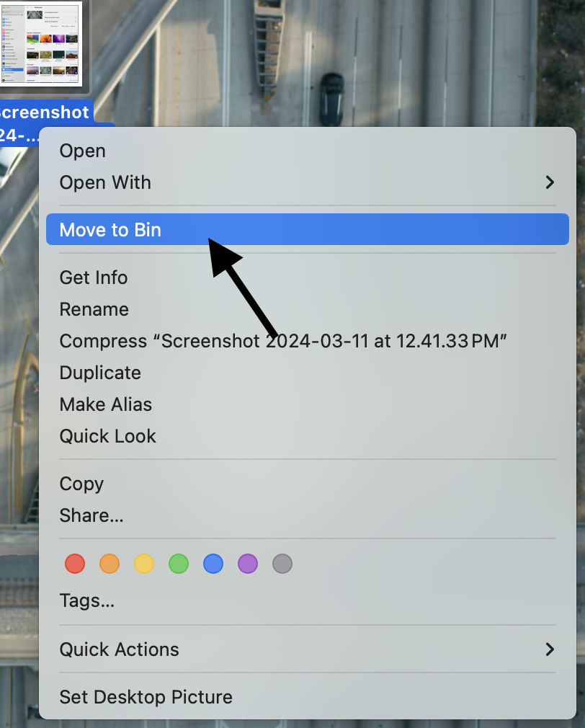Click Rename in the context menu
The height and width of the screenshot is (728, 585).
click(x=94, y=309)
